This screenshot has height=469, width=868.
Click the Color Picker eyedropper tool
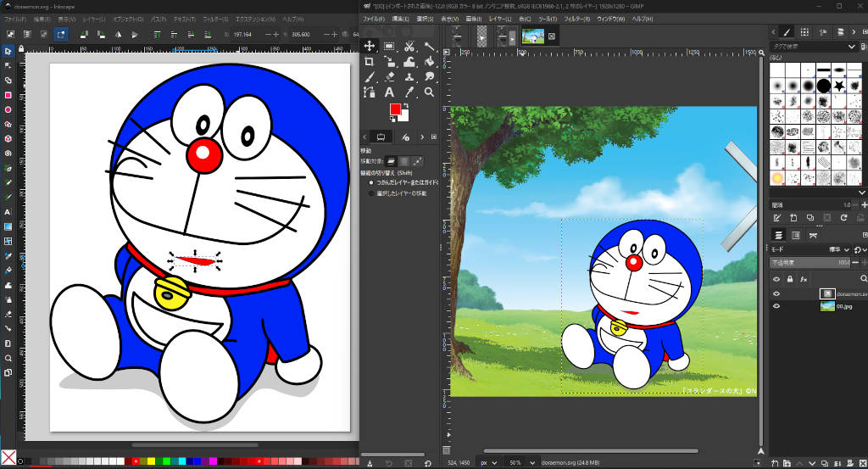pos(409,92)
